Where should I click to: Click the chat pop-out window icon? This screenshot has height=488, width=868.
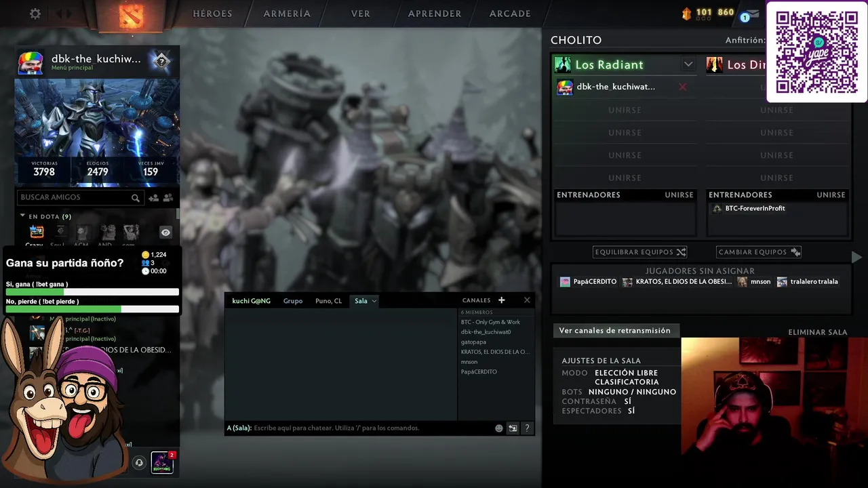513,428
